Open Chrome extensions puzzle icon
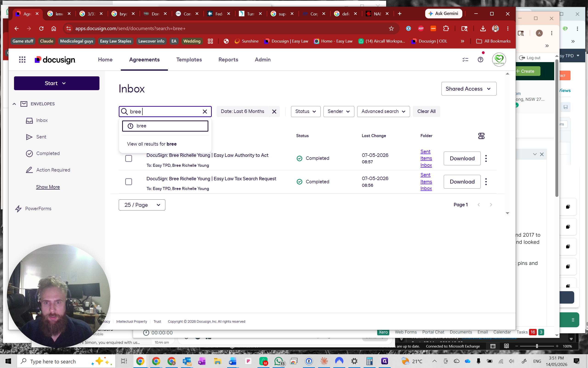Image resolution: width=588 pixels, height=368 pixels. coord(446,29)
